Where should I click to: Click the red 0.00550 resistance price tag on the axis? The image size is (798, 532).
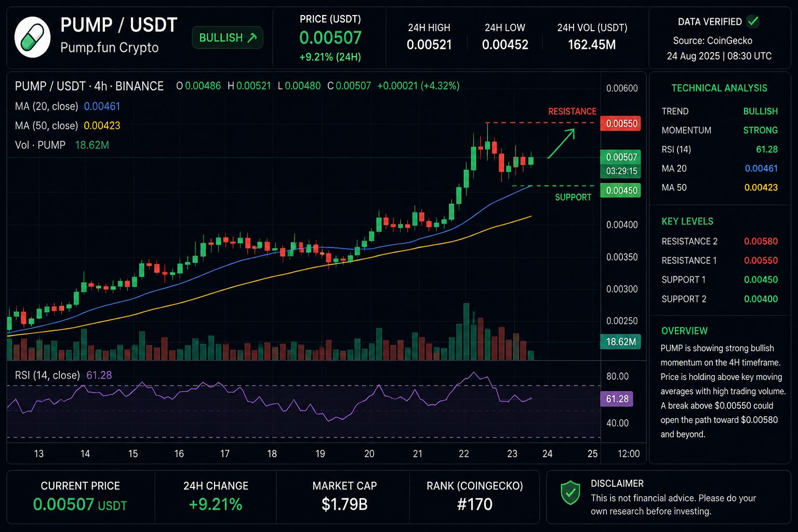(620, 124)
